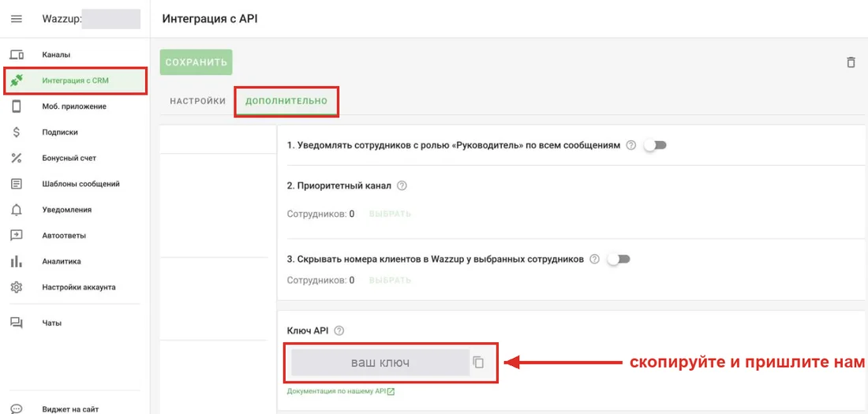Click the green Сохранить button
This screenshot has width=868, height=414.
click(x=196, y=62)
